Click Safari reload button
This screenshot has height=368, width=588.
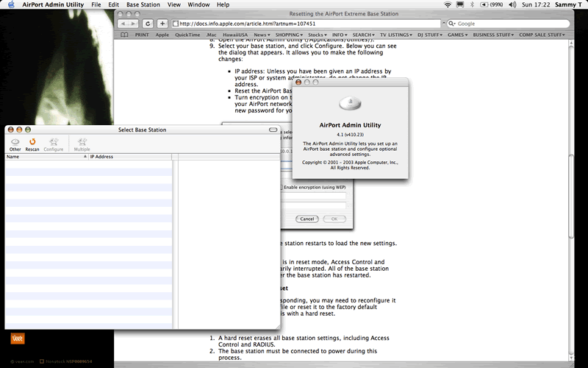pyautogui.click(x=148, y=24)
